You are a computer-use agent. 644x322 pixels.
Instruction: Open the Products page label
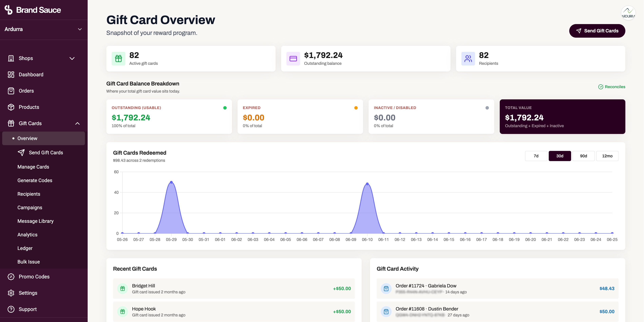(29, 107)
